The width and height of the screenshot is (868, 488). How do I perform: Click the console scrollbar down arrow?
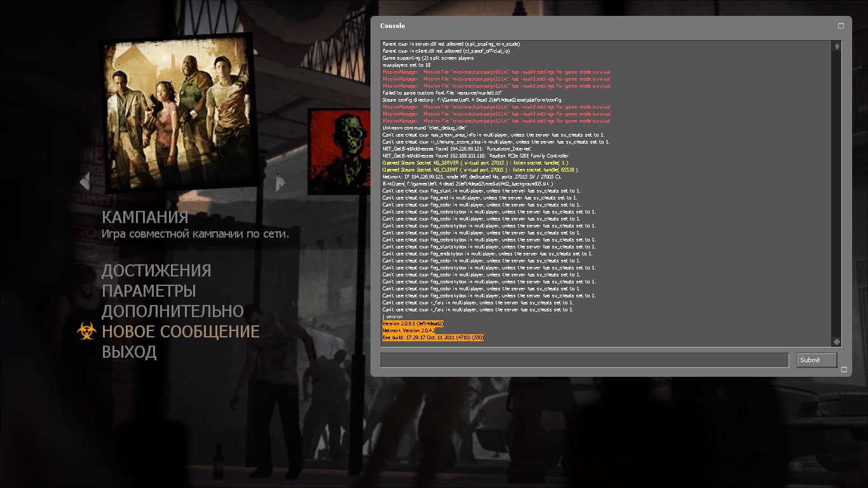pos(837,342)
